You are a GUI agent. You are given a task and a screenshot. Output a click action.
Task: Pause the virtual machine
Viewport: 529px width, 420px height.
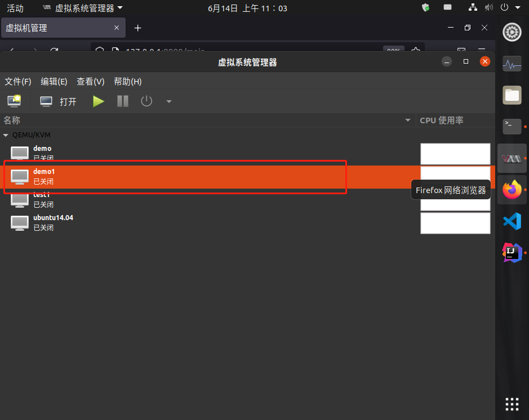[x=123, y=101]
